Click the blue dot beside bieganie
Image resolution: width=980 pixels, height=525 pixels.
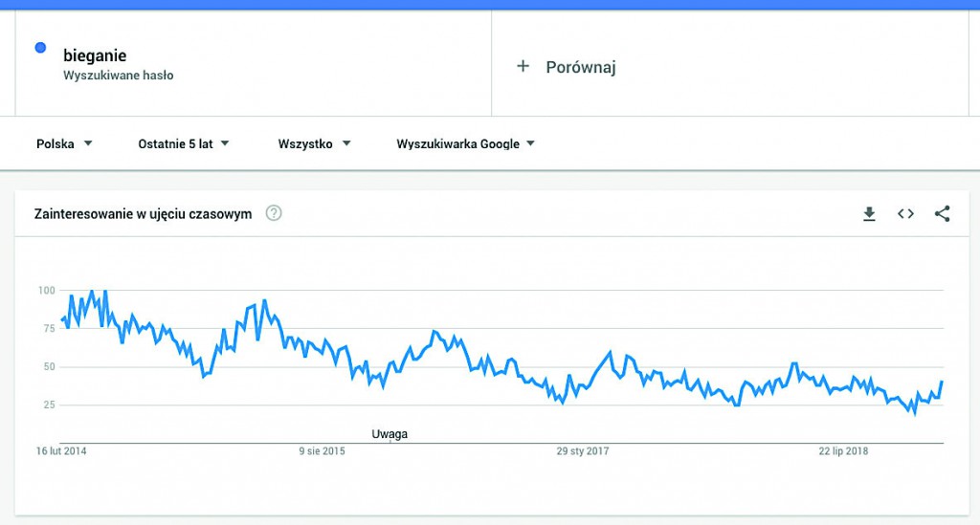click(x=40, y=48)
